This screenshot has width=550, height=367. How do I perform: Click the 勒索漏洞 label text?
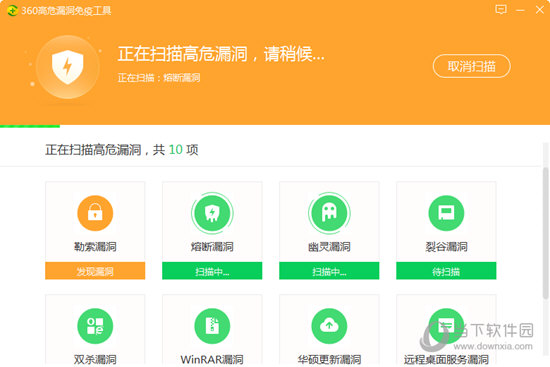tap(95, 247)
